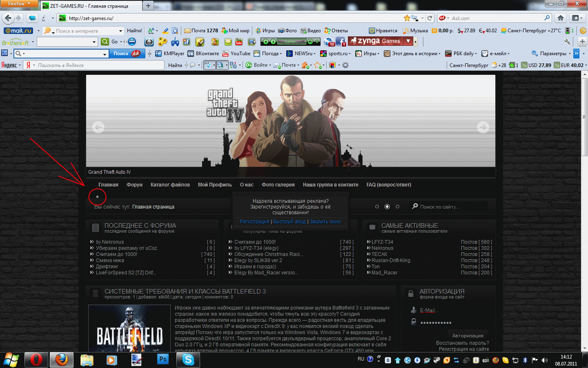Click next slide arrow on GTA banner

pyautogui.click(x=483, y=128)
